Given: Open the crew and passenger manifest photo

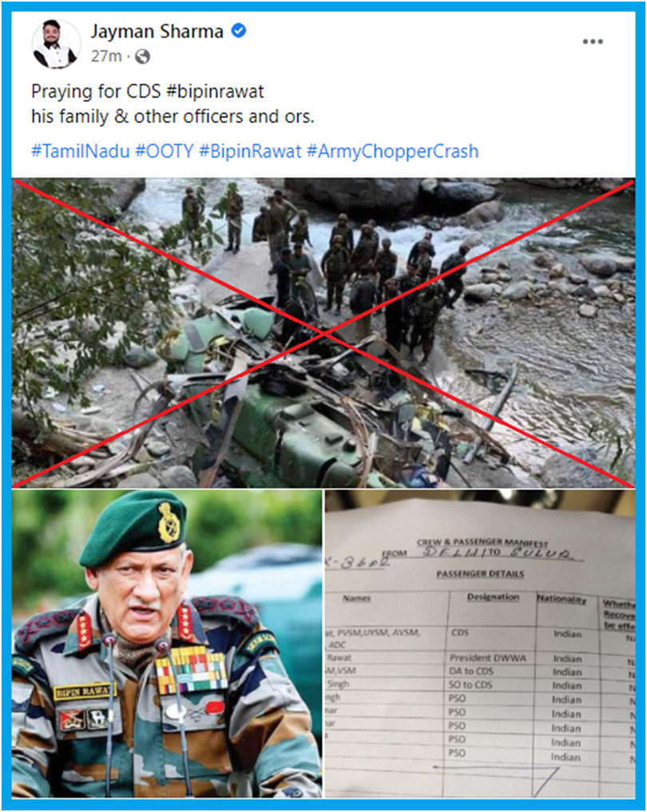Looking at the screenshot, I should 480,644.
